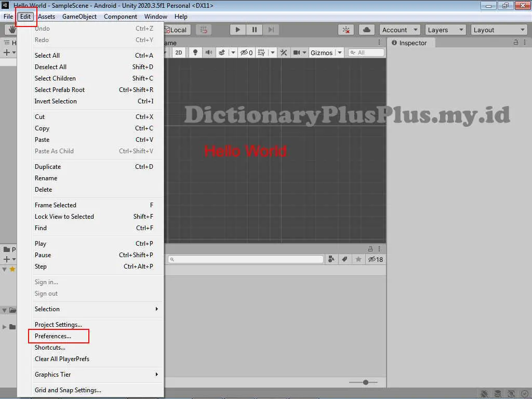The image size is (532, 399).
Task: Open the GameObject menu
Action: coord(79,17)
